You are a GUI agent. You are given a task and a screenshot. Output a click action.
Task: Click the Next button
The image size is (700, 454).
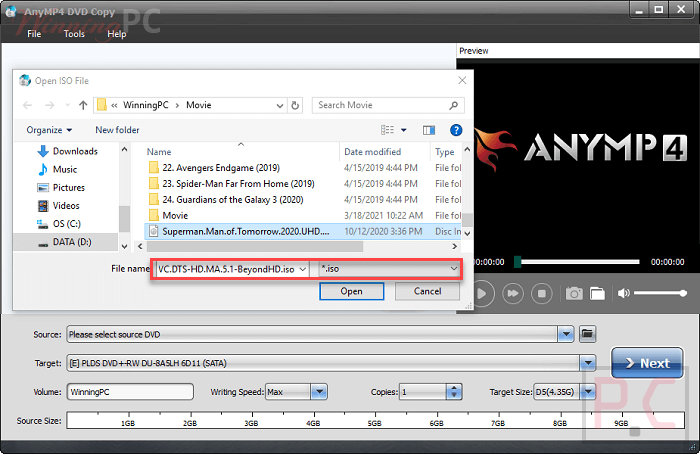[x=647, y=363]
